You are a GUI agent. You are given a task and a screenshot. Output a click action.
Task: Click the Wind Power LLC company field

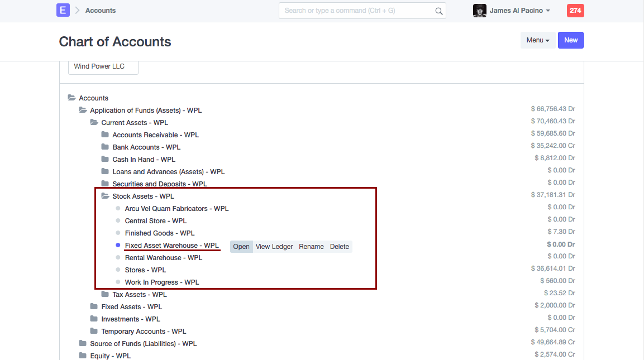pos(103,66)
